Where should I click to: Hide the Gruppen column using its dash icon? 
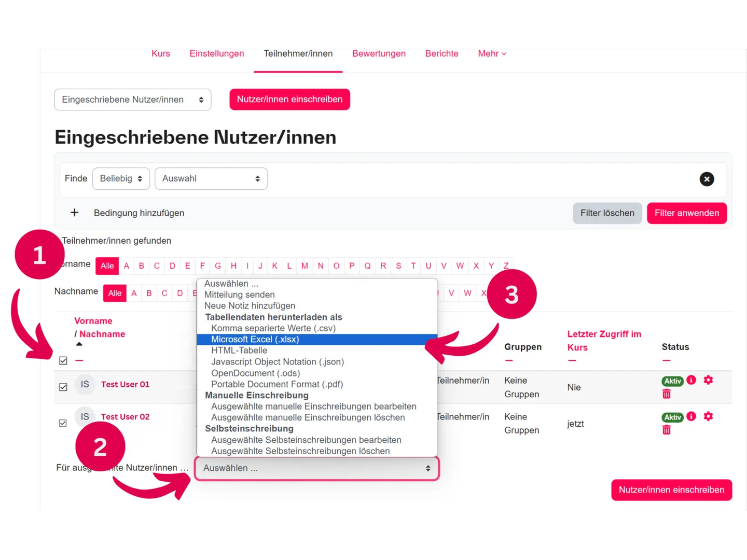pos(509,360)
